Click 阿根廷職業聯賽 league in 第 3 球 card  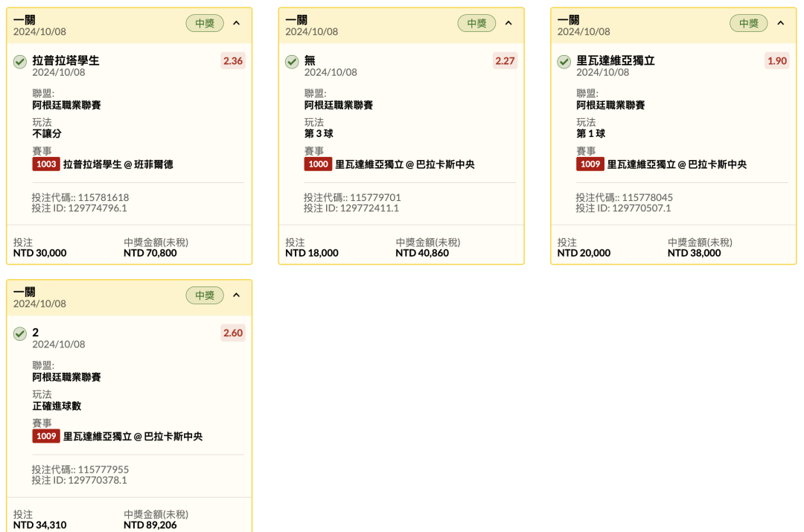(x=339, y=105)
